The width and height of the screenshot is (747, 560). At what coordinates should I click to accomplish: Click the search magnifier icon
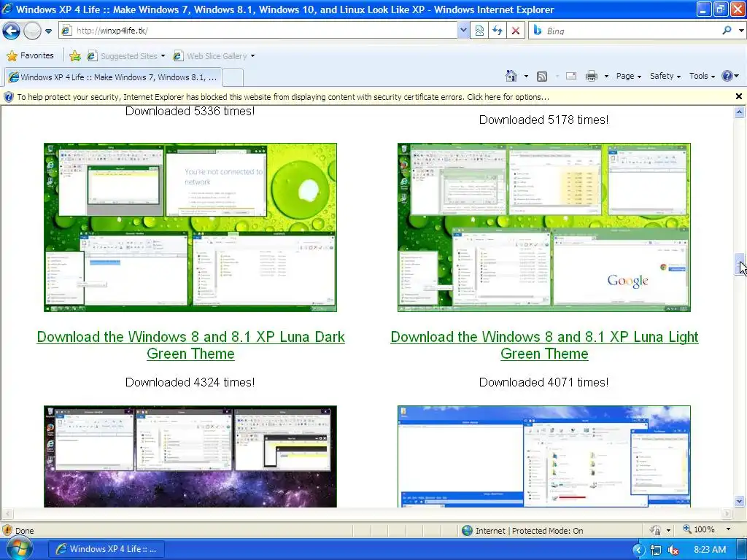pos(727,31)
